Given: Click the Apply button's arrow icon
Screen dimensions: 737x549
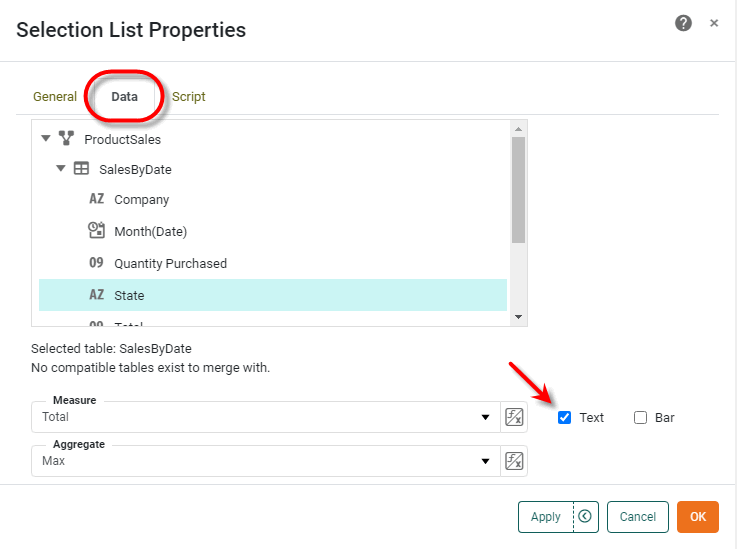Looking at the screenshot, I should [x=585, y=517].
